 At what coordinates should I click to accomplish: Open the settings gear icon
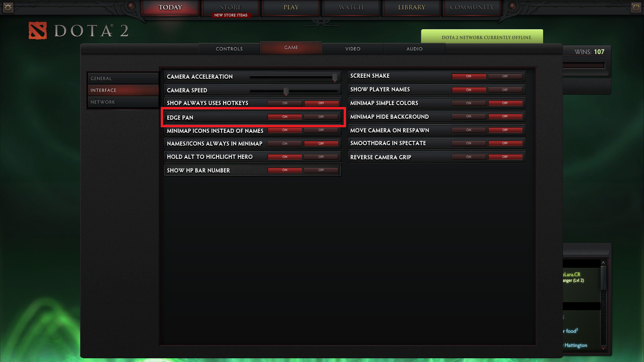pyautogui.click(x=8, y=7)
